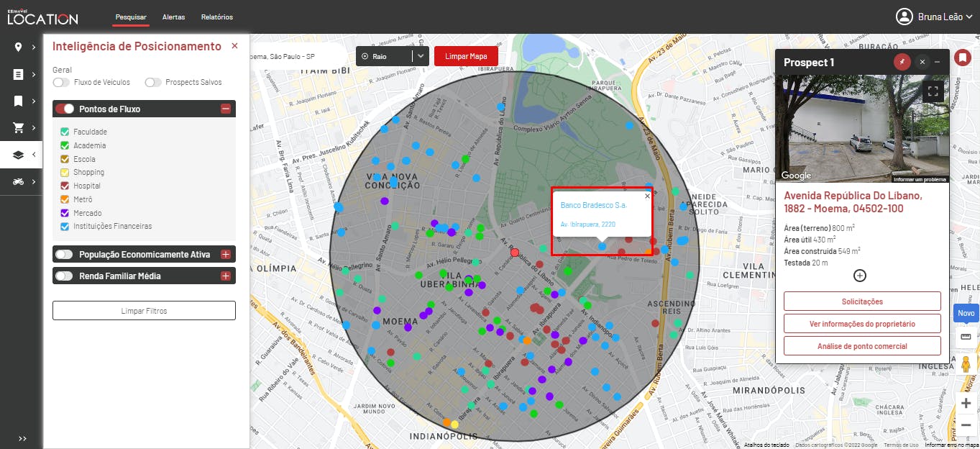The height and width of the screenshot is (449, 980).
Task: Open the Prospect 1 street view photo
Action: pyautogui.click(x=862, y=127)
